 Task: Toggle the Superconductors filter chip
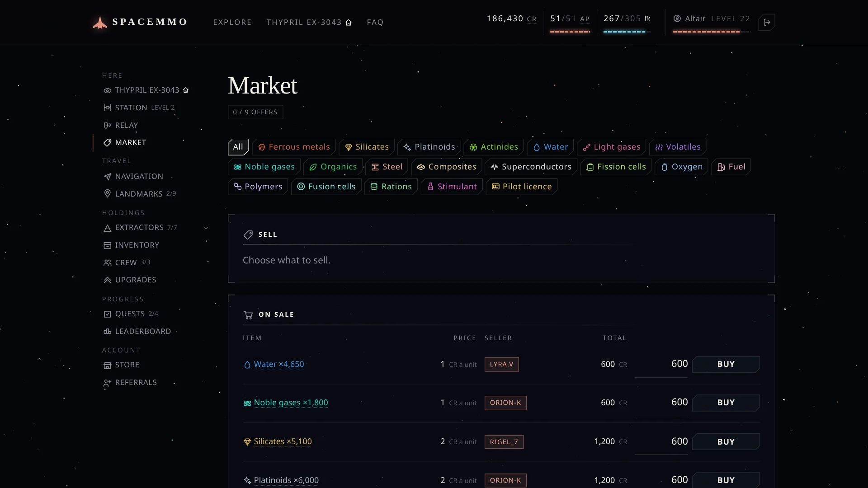coord(531,167)
